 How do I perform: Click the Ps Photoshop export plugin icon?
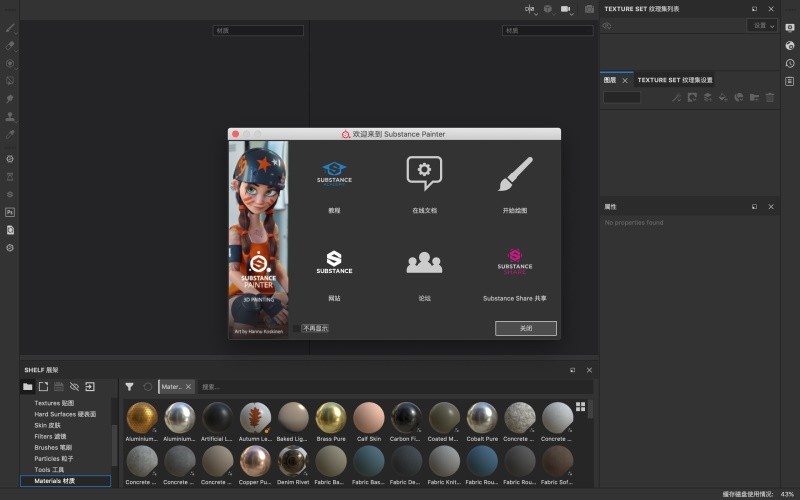pyautogui.click(x=10, y=212)
